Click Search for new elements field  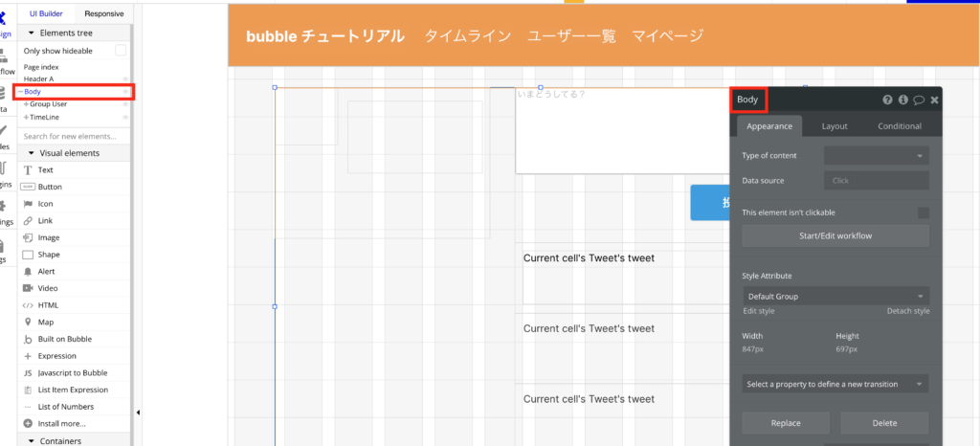point(75,136)
